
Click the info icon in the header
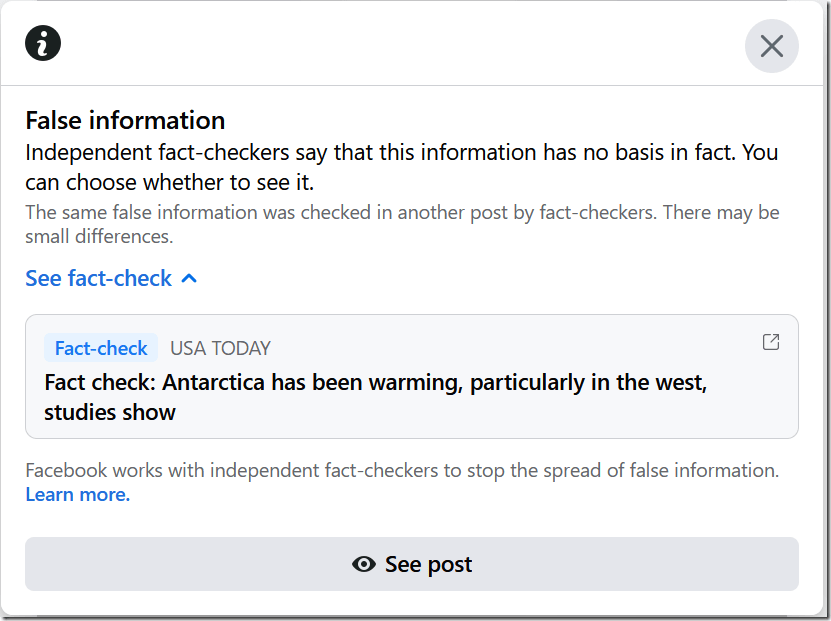[44, 43]
